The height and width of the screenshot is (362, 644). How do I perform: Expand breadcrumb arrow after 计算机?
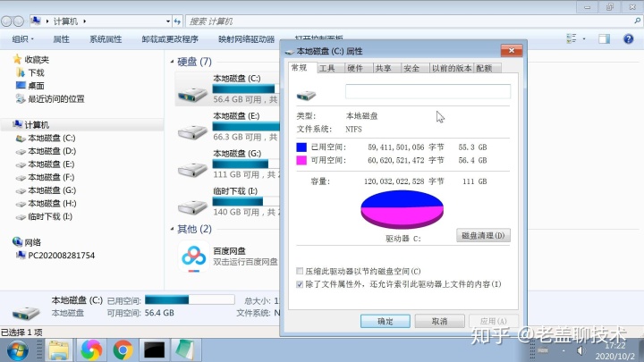[x=84, y=21]
